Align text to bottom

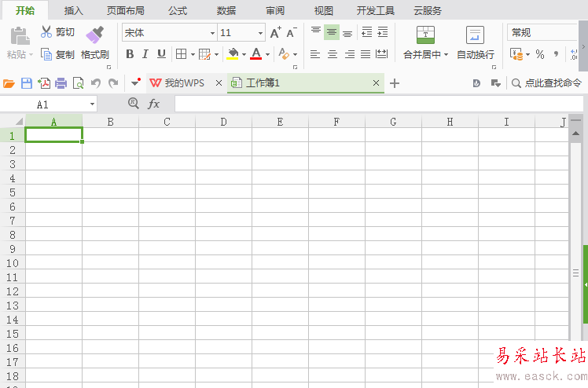click(347, 33)
